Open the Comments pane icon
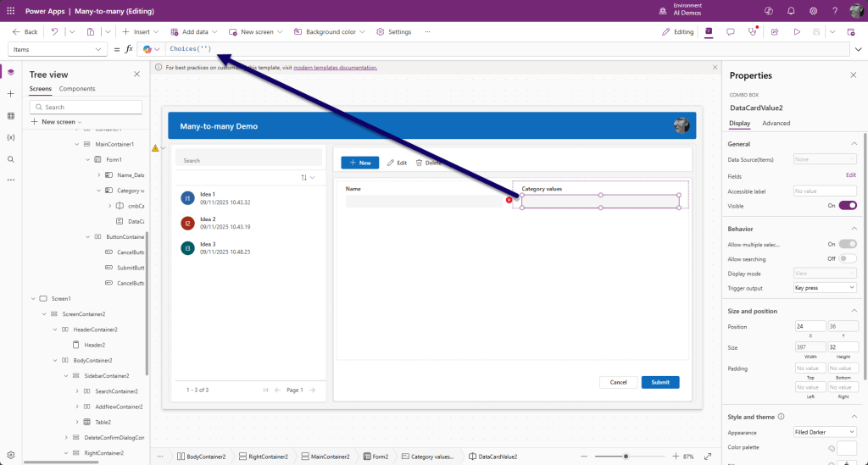868x465 pixels. point(730,32)
